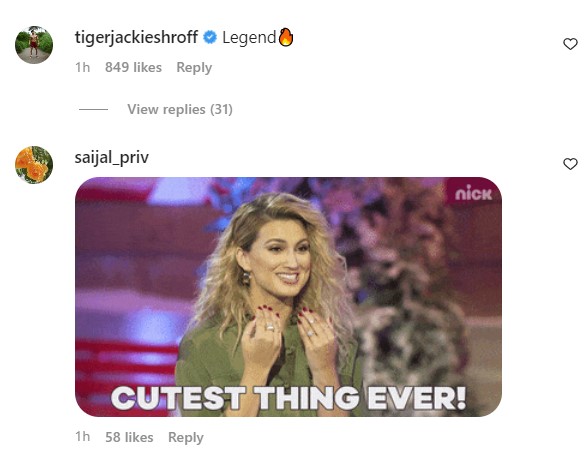
Task: View the 849 likes list
Action: 133,68
